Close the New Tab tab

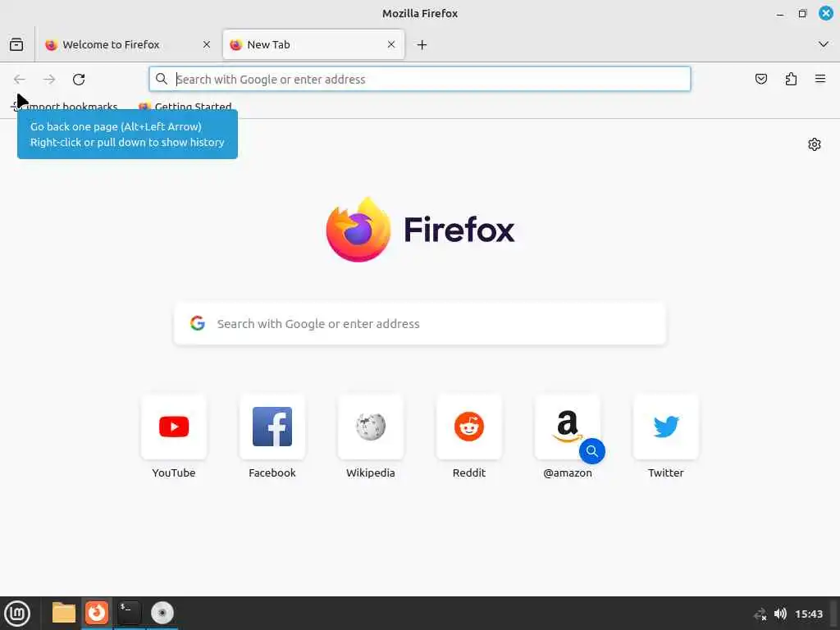[x=391, y=44]
